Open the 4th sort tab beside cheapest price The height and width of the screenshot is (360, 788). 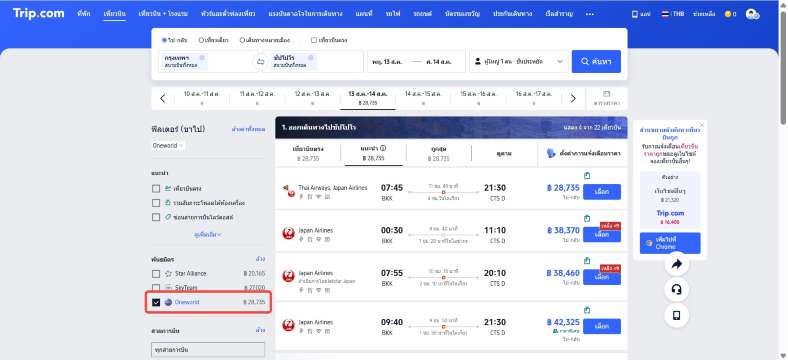[504, 153]
